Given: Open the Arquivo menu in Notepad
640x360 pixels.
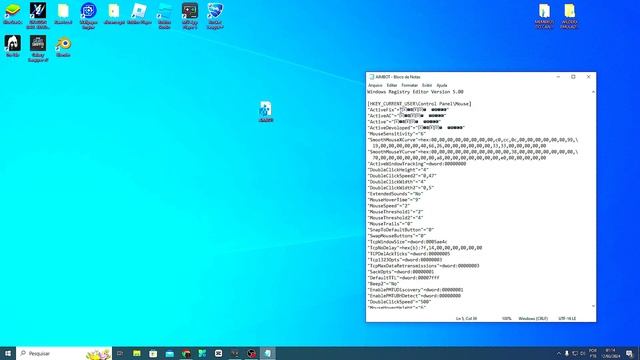Looking at the screenshot, I should click(x=375, y=85).
